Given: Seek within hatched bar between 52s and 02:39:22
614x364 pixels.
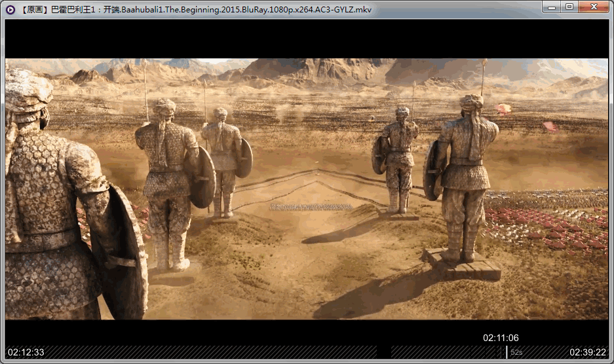Looking at the screenshot, I should pyautogui.click(x=544, y=352).
